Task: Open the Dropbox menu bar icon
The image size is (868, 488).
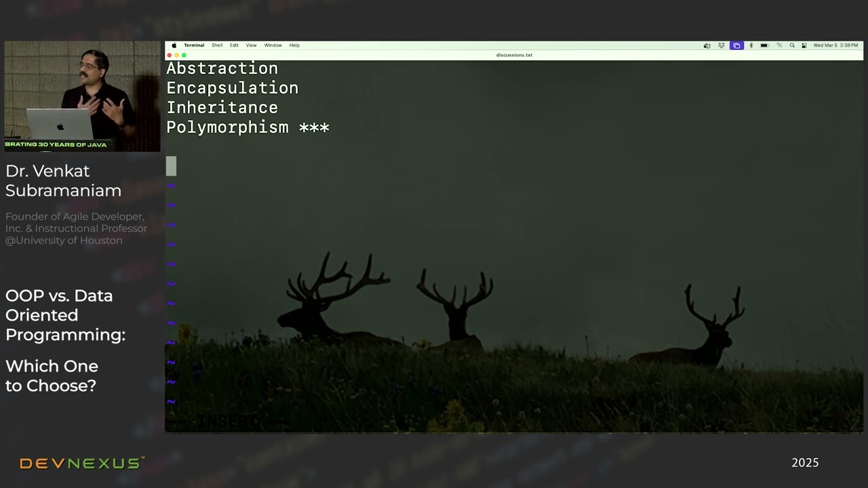Action: 722,45
